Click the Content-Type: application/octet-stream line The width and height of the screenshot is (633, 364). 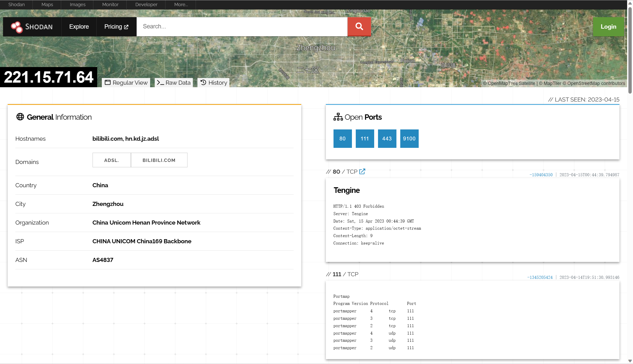(x=377, y=228)
